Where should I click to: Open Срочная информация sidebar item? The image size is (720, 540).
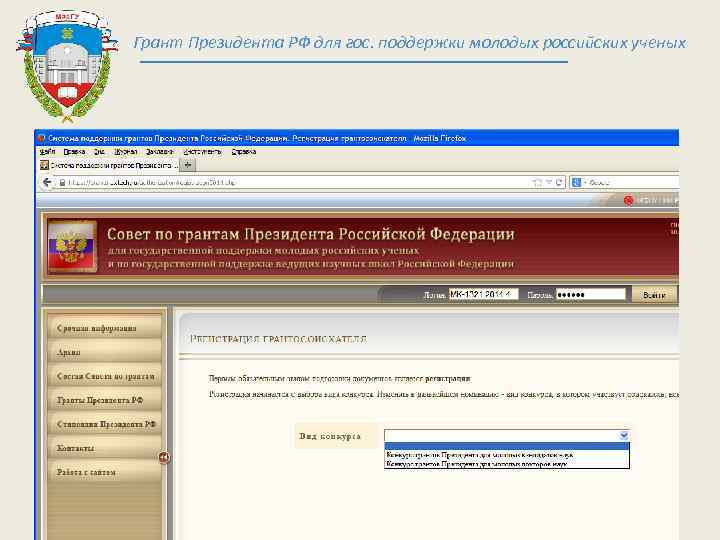click(x=105, y=328)
